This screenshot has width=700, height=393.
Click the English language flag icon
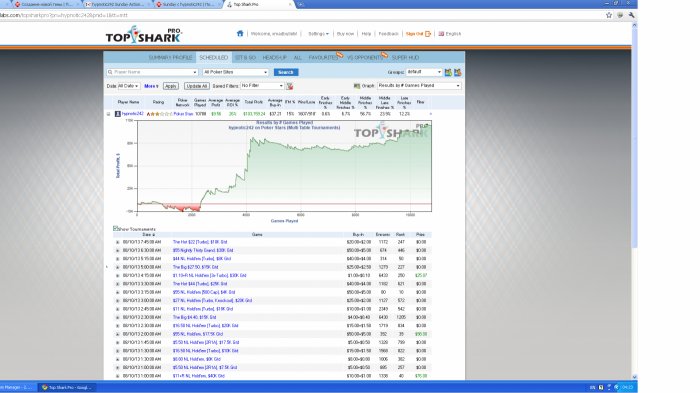coord(441,34)
